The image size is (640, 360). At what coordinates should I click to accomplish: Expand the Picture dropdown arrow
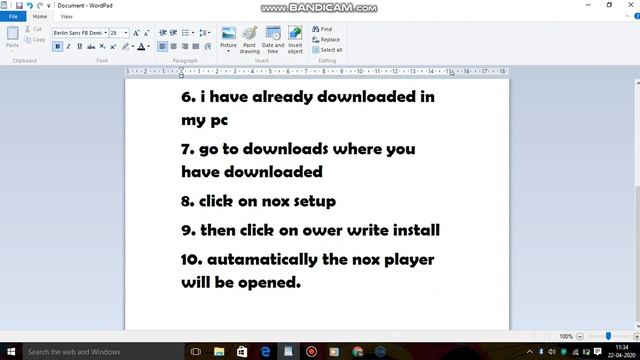[228, 51]
